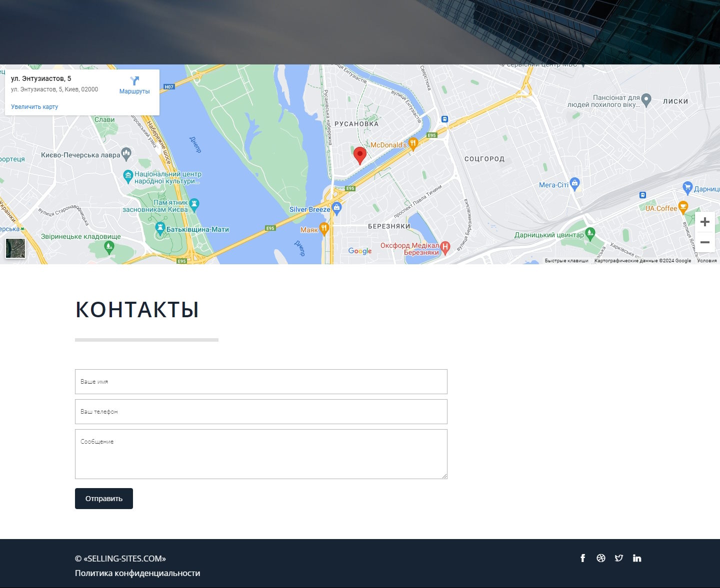Focus the Ваше имя input field
The height and width of the screenshot is (588, 720).
click(261, 382)
